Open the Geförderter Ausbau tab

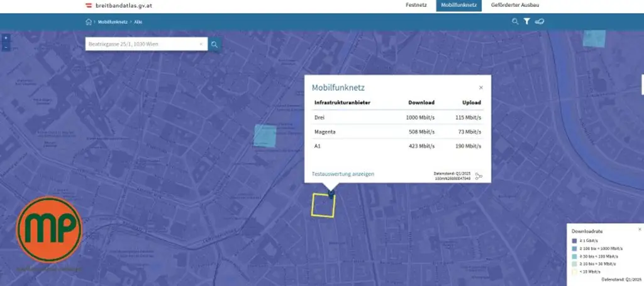click(514, 6)
